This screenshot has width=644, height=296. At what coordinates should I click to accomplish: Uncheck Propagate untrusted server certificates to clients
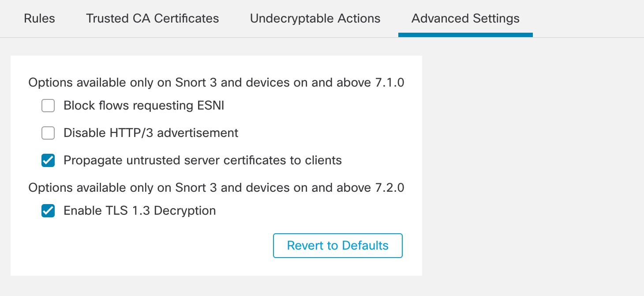(x=48, y=160)
